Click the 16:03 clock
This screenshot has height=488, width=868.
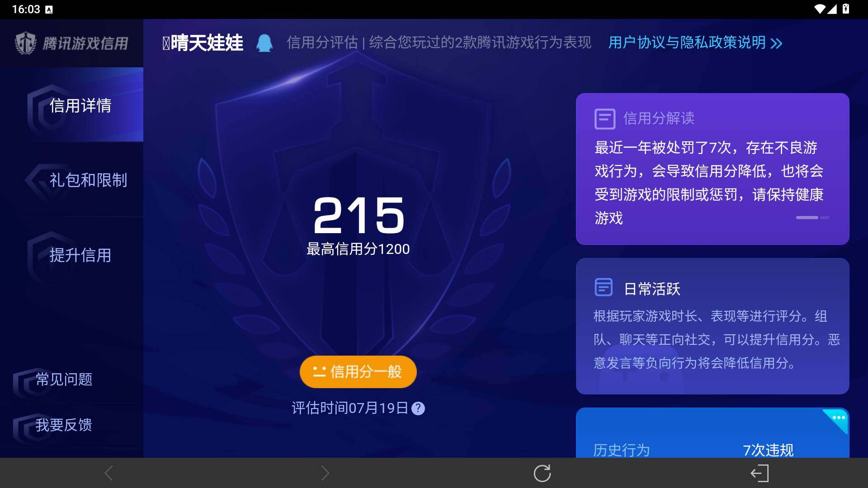click(26, 9)
